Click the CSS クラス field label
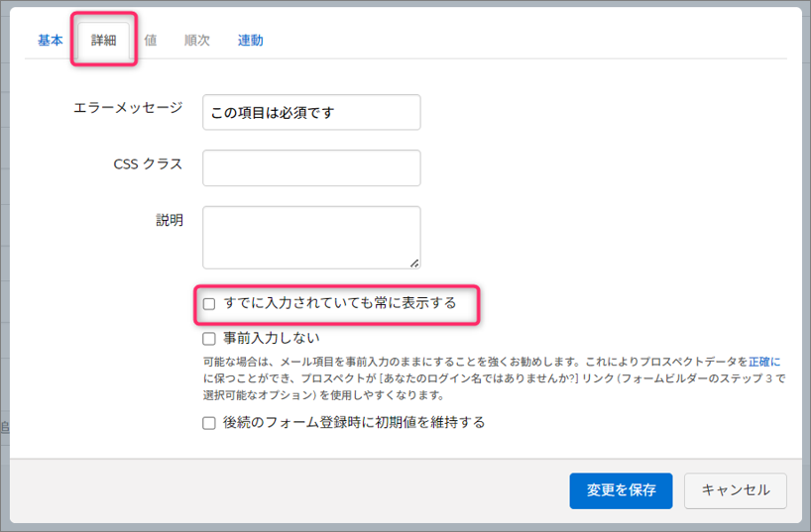Image resolution: width=811 pixels, height=532 pixels. (148, 164)
